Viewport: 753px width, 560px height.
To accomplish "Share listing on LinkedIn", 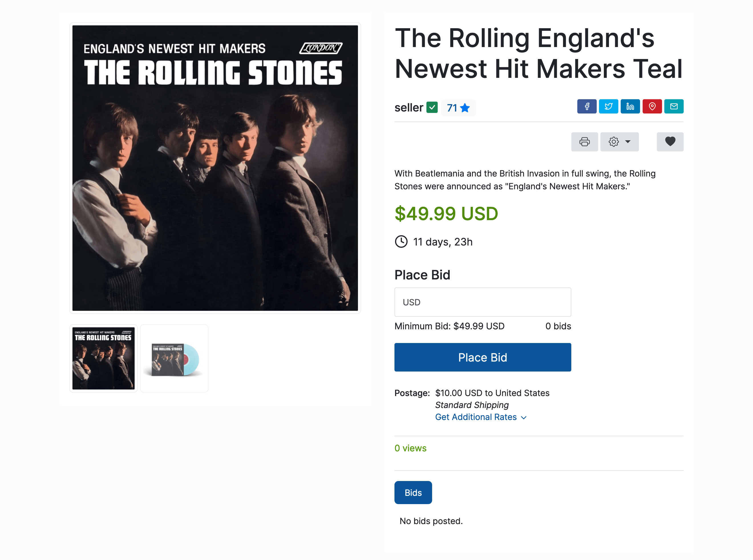I will click(x=630, y=106).
